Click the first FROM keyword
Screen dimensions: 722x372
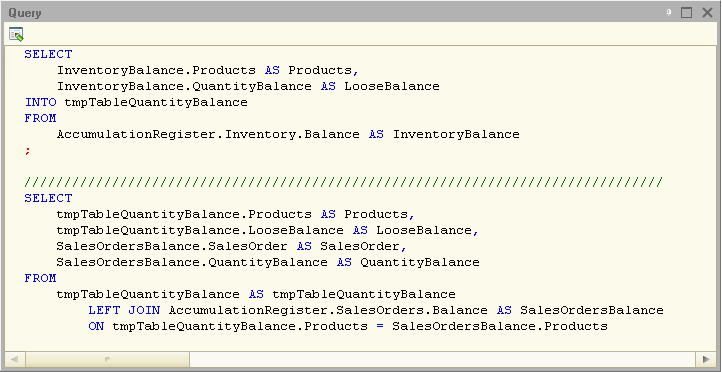coord(41,118)
